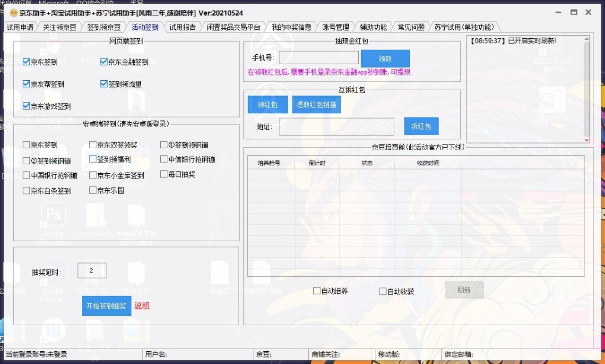Click the 领红包 button
The width and height of the screenshot is (605, 364).
coord(268,104)
